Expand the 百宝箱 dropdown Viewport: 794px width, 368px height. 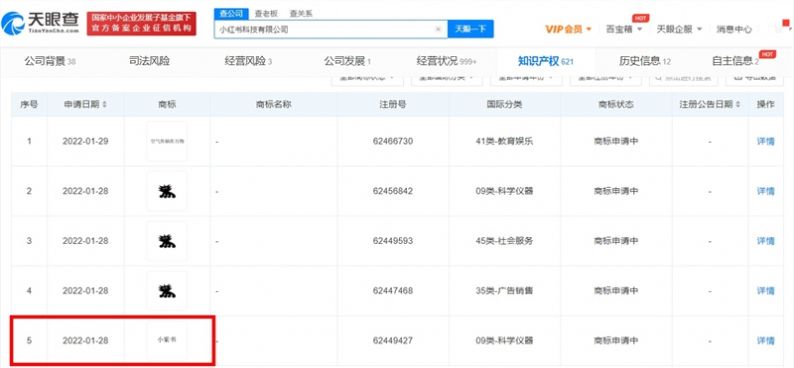coord(623,29)
